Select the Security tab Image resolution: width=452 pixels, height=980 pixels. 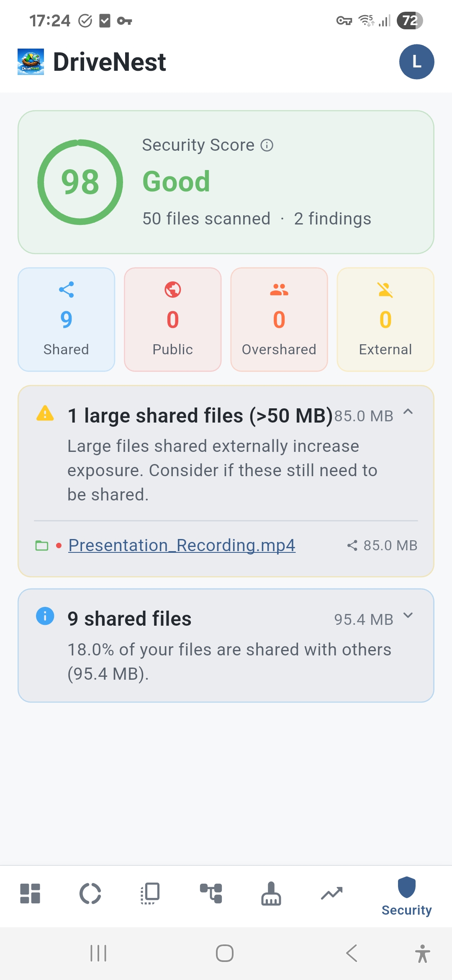click(406, 896)
